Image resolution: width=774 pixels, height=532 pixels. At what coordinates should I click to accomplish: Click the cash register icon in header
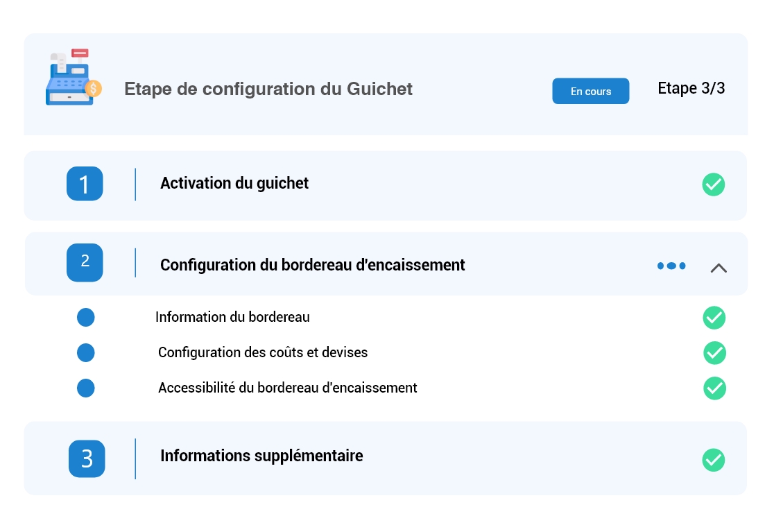click(73, 78)
